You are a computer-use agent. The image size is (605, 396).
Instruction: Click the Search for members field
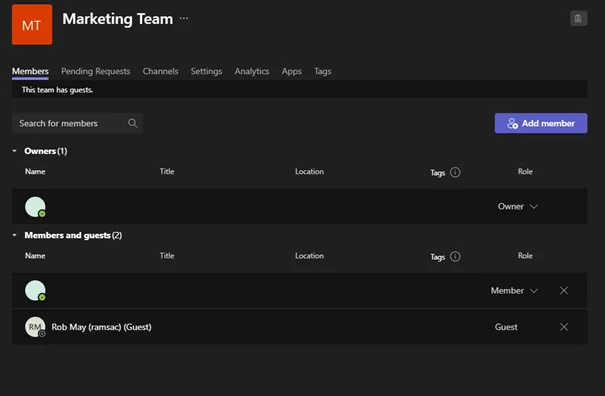pos(78,123)
